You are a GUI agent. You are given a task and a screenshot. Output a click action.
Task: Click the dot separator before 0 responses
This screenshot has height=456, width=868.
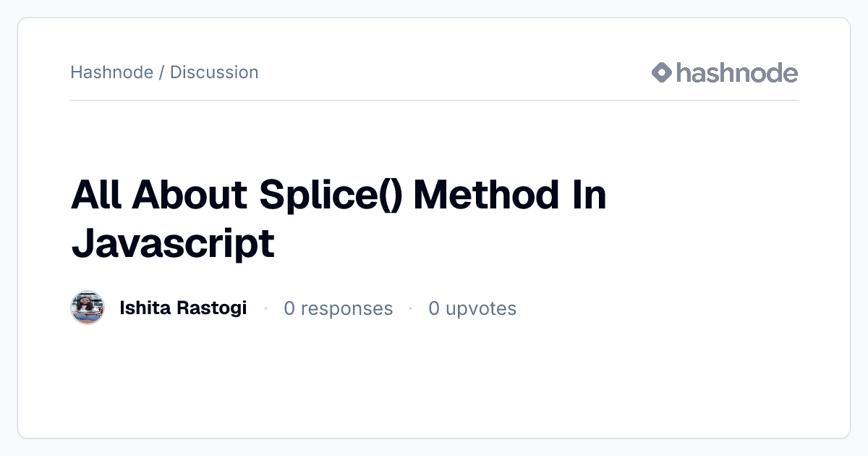coord(265,309)
